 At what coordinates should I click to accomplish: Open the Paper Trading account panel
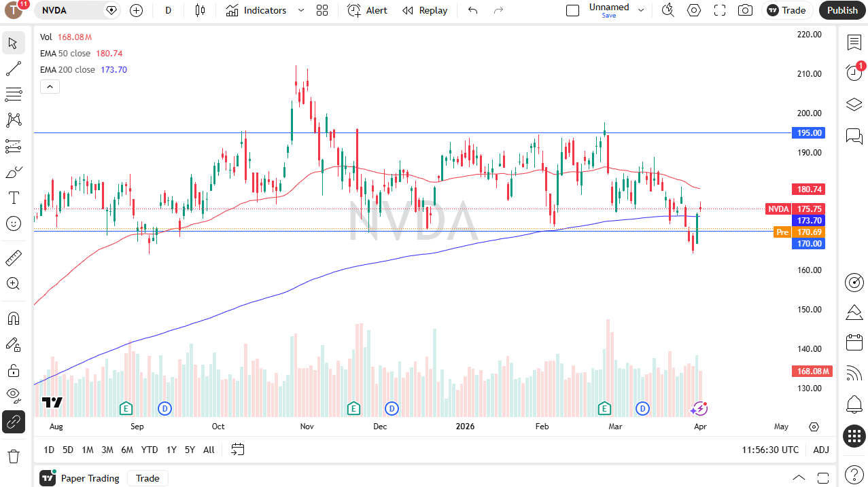click(x=80, y=478)
